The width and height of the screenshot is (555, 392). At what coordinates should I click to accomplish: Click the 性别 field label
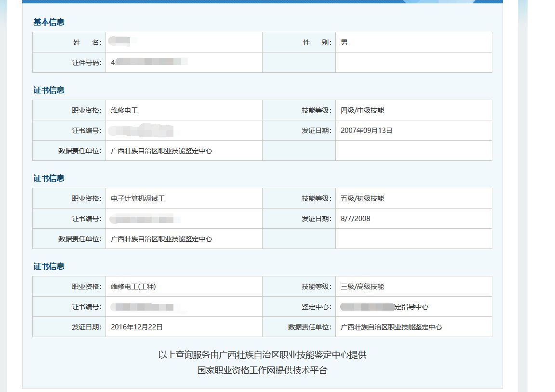point(317,42)
